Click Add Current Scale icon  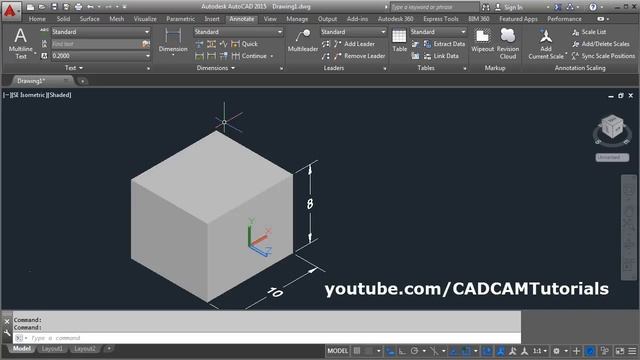point(546,44)
